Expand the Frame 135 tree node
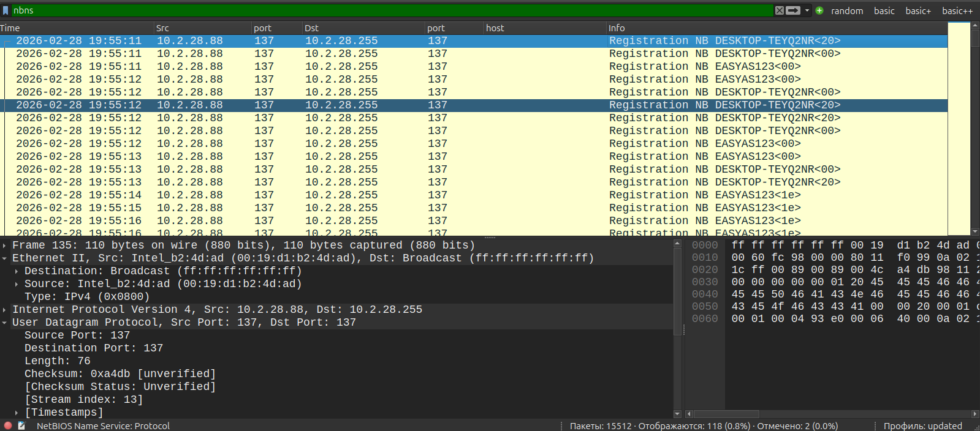The height and width of the screenshot is (431, 980). click(x=5, y=245)
